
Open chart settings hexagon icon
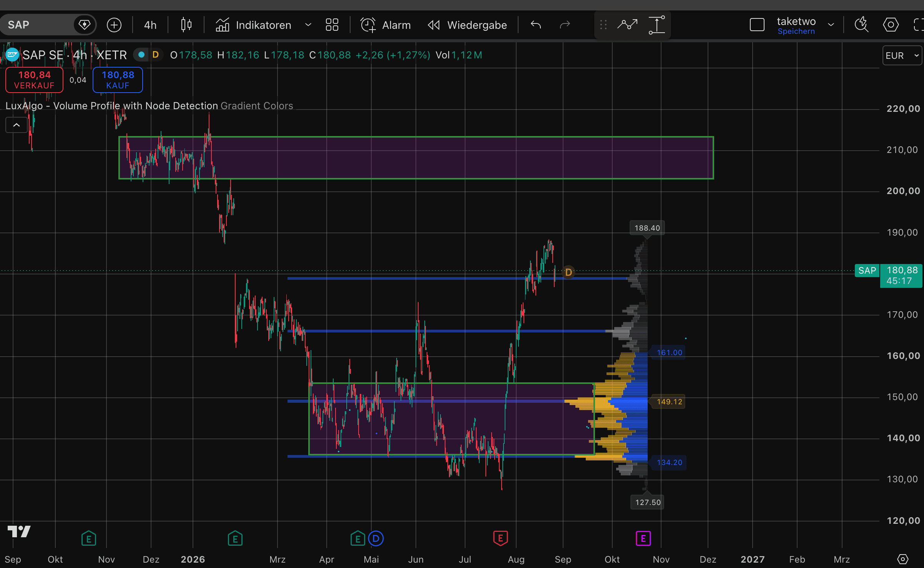pos(891,25)
